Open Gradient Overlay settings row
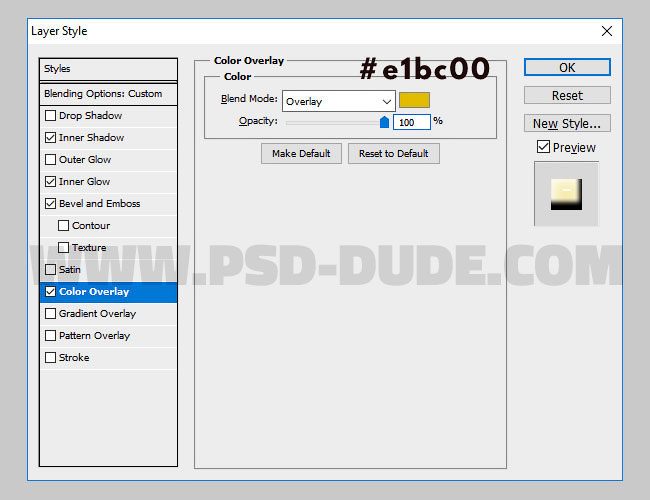Viewport: 650px width, 500px height. coord(108,314)
